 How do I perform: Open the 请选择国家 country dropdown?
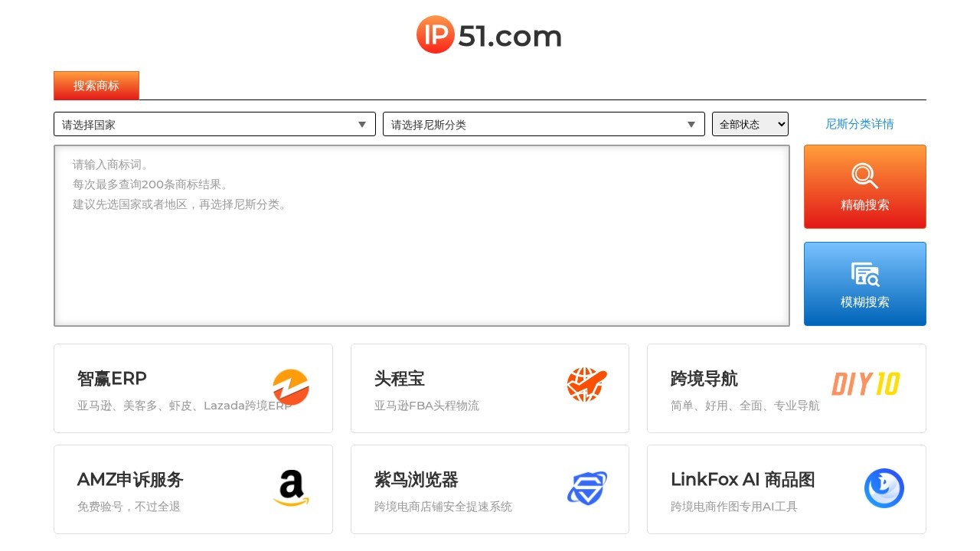pyautogui.click(x=214, y=124)
